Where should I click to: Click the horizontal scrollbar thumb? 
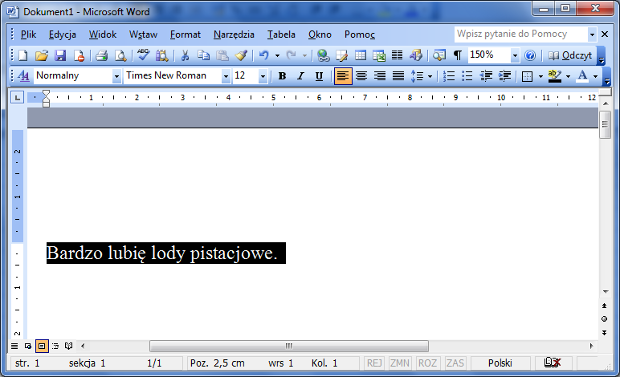(x=289, y=346)
